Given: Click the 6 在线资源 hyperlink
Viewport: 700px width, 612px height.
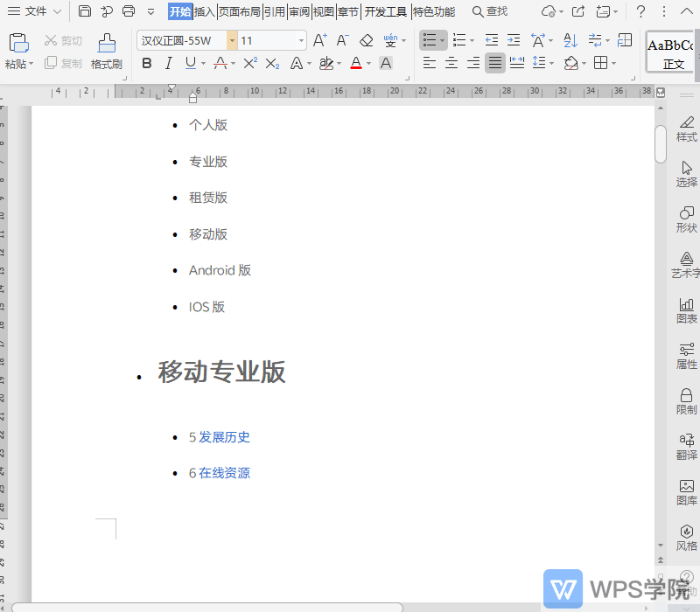Looking at the screenshot, I should coord(219,473).
